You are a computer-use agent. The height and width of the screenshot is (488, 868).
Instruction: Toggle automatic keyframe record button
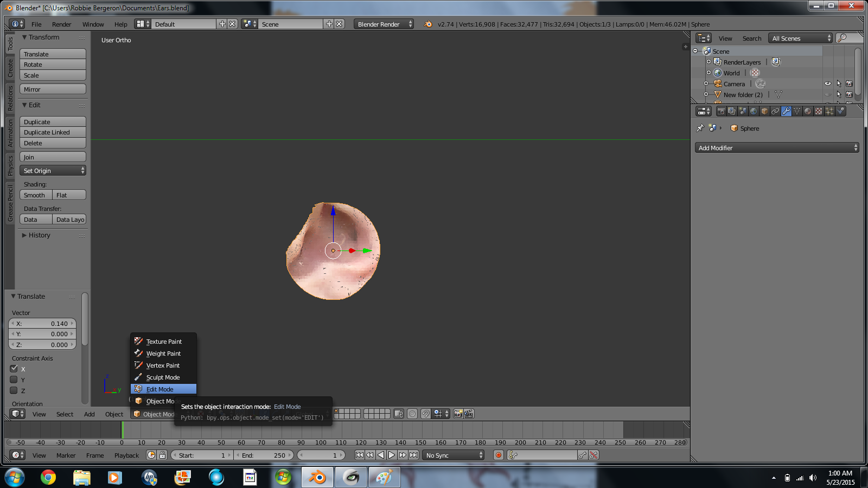tap(499, 455)
